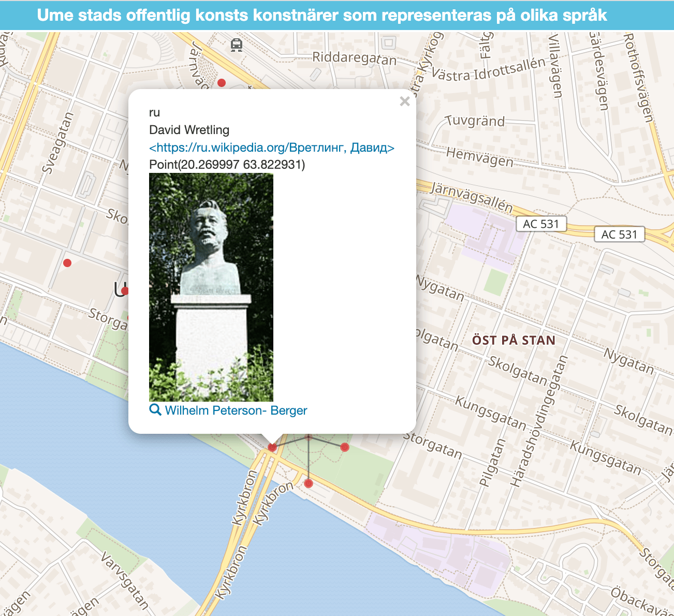Select the bottom red marker beside Kyrkbron
Viewport: 674px width, 616px height.
(309, 483)
